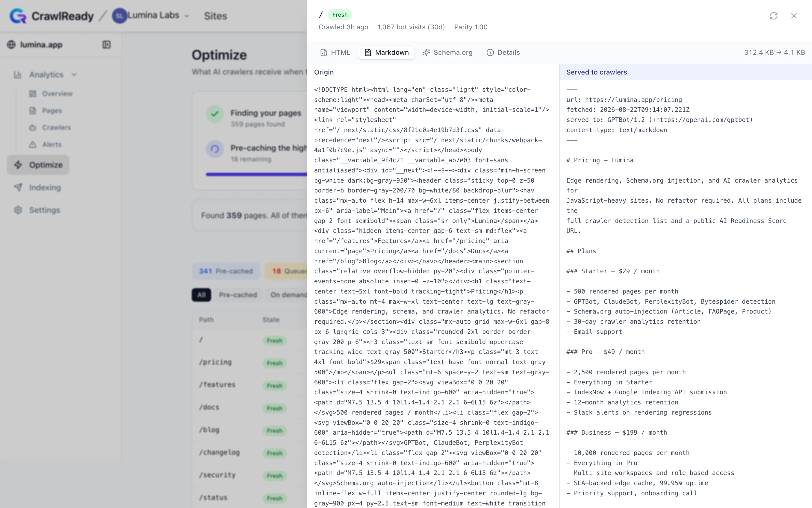Select the All filter tab
This screenshot has height=508, width=812.
[x=201, y=295]
